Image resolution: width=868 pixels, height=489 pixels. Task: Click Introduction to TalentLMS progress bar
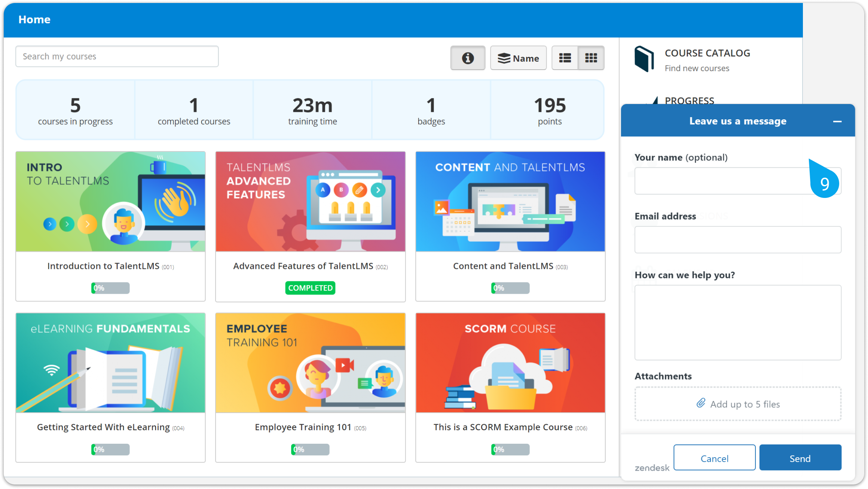[110, 288]
